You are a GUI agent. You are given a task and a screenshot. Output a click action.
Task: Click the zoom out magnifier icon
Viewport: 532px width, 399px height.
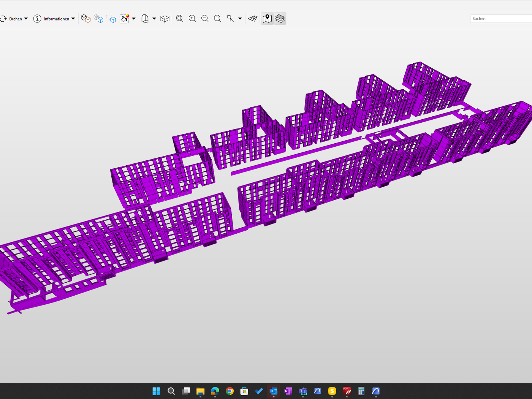coord(205,19)
